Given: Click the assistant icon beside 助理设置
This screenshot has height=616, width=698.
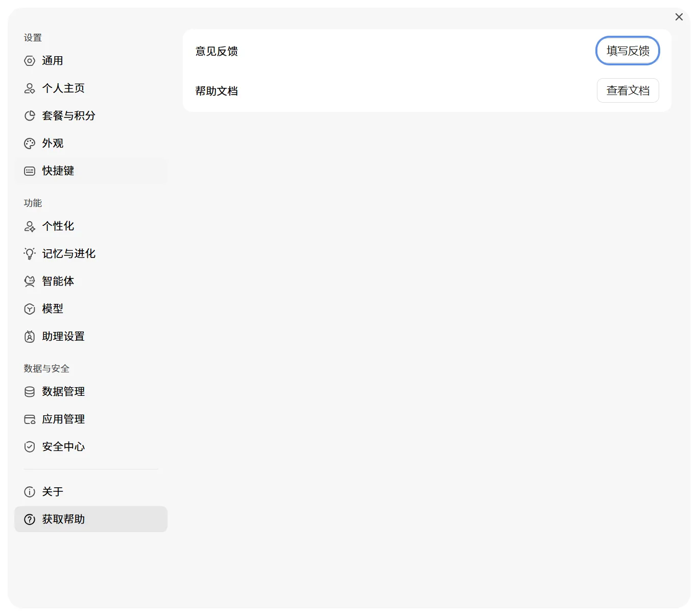Looking at the screenshot, I should tap(30, 337).
